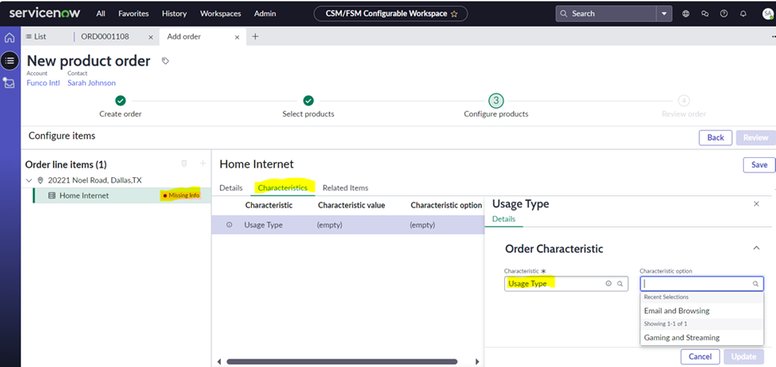
Task: Close the ORD0001108 tab
Action: (x=150, y=37)
